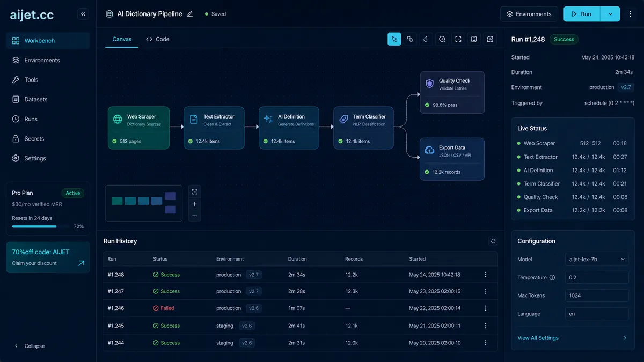Viewport: 644px width, 362px height.
Task: Click the Quality Check node's shield icon
Action: pyautogui.click(x=429, y=84)
